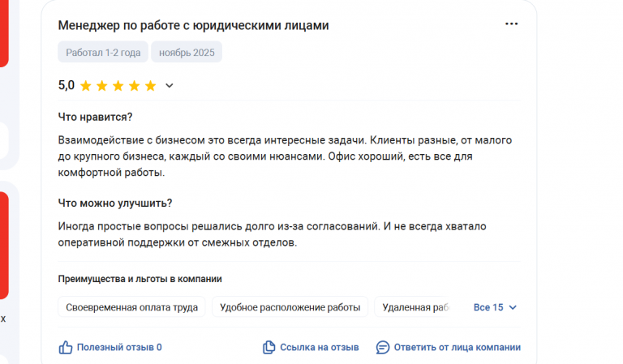Viewport: 623px width, 364px height.
Task: Mark review as helpful (Полезный отзыв)
Action: coord(119,347)
